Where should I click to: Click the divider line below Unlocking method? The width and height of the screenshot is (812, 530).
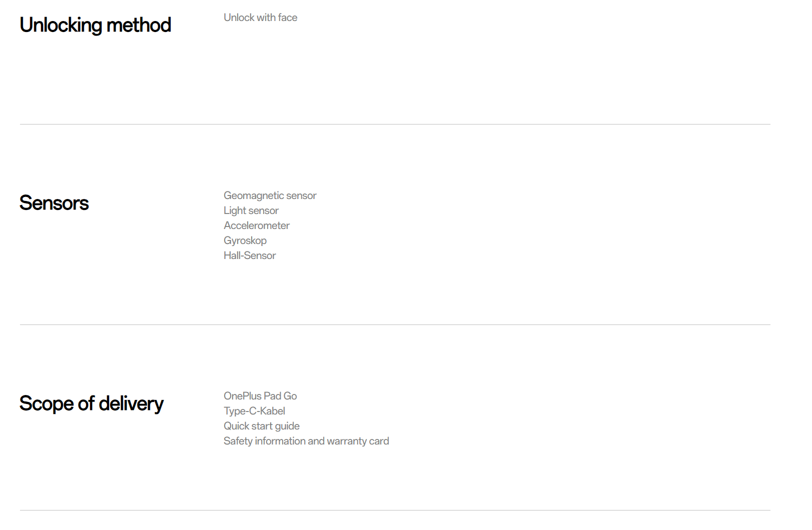[x=395, y=124]
